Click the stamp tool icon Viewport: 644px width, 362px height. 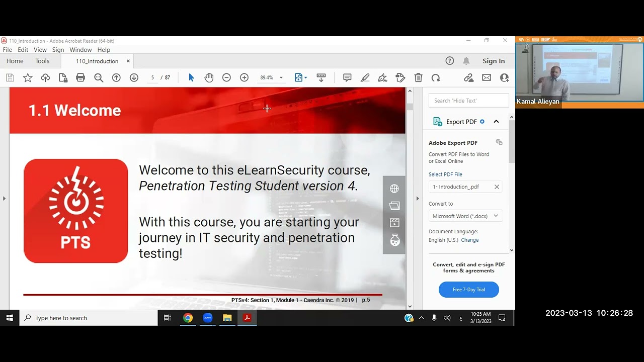click(400, 77)
